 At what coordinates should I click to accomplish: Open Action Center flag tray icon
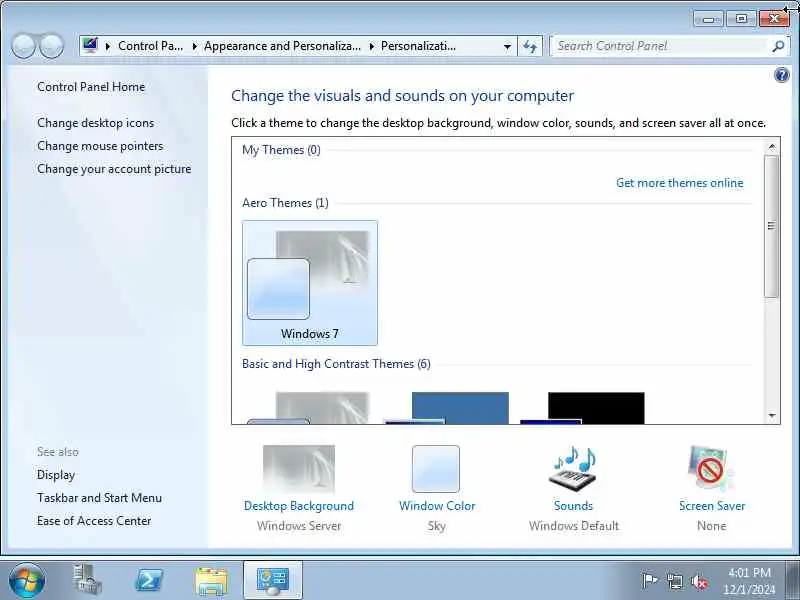(x=649, y=581)
